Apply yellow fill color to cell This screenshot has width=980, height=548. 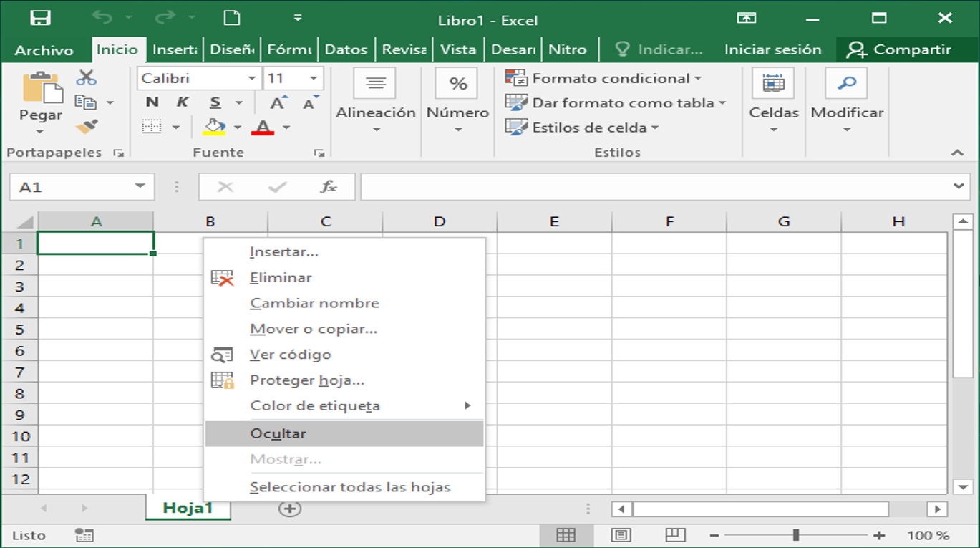(x=214, y=127)
